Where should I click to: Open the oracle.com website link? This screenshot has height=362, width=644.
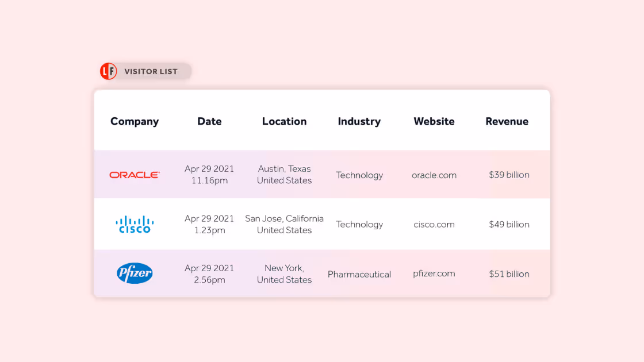[x=434, y=175]
